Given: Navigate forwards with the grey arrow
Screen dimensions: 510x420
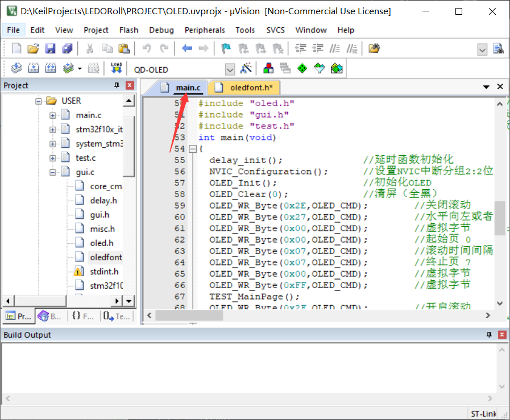Looking at the screenshot, I should [204, 48].
